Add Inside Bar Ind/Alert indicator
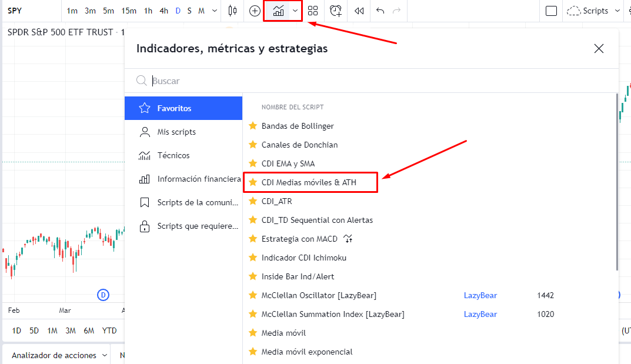The height and width of the screenshot is (364, 631). point(298,276)
